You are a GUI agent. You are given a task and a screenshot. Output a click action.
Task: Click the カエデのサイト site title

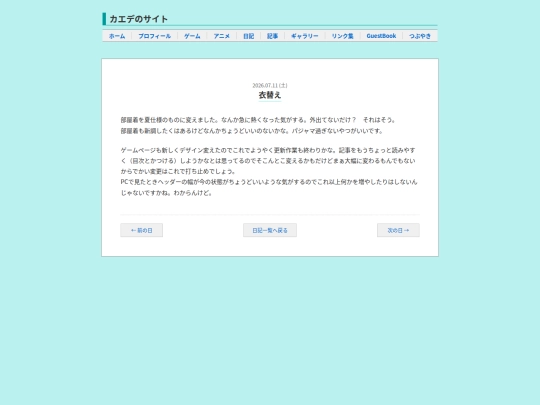point(138,19)
